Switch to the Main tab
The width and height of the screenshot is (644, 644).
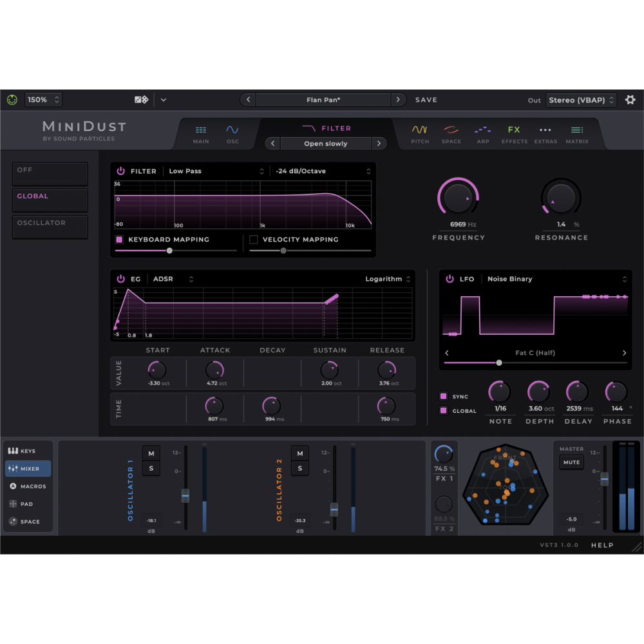201,134
